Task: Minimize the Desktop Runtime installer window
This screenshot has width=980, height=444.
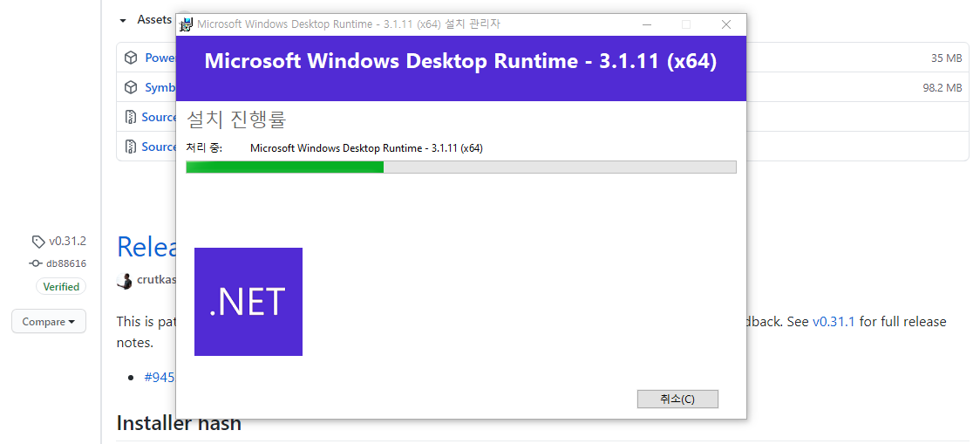Action: (647, 24)
